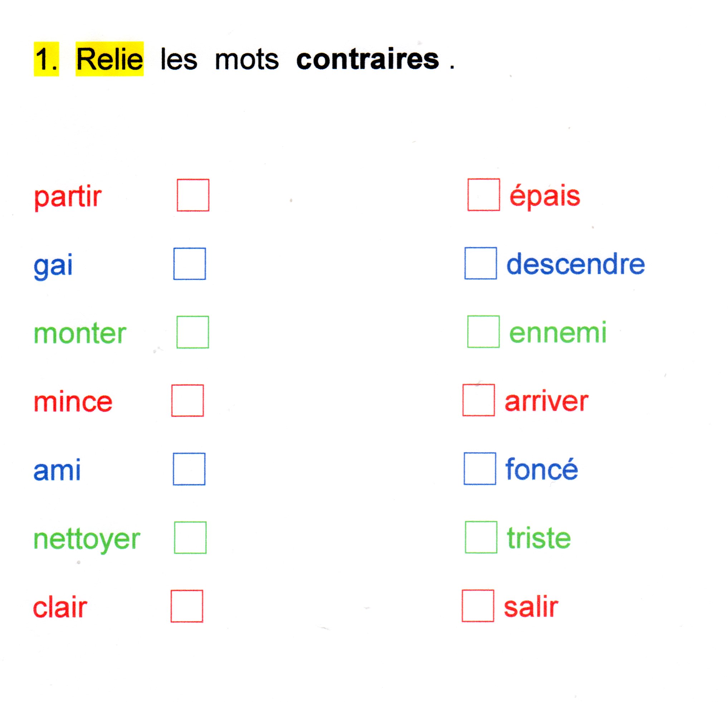Tick the blue box before foncé

tap(479, 468)
